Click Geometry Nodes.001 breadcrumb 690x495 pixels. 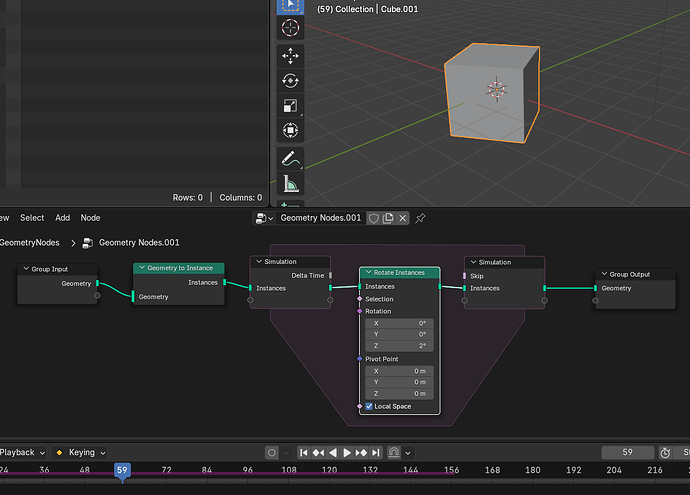pos(139,243)
